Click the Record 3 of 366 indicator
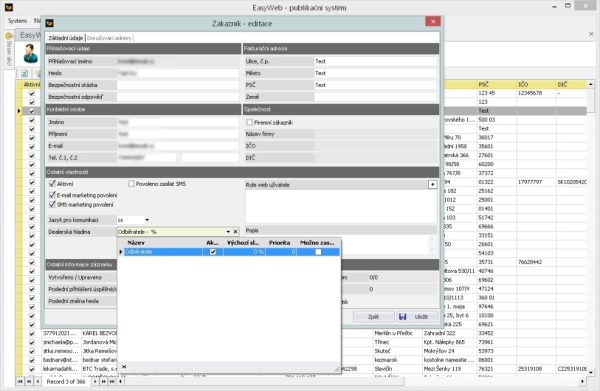The width and height of the screenshot is (600, 391). tap(66, 381)
